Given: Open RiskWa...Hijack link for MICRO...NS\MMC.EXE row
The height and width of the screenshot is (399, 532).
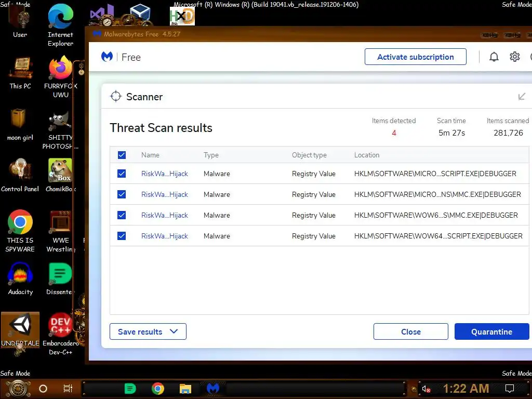Looking at the screenshot, I should [x=165, y=194].
